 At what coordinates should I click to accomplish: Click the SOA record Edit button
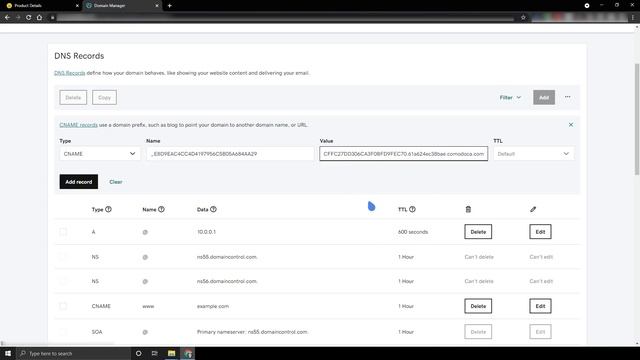[x=540, y=332]
